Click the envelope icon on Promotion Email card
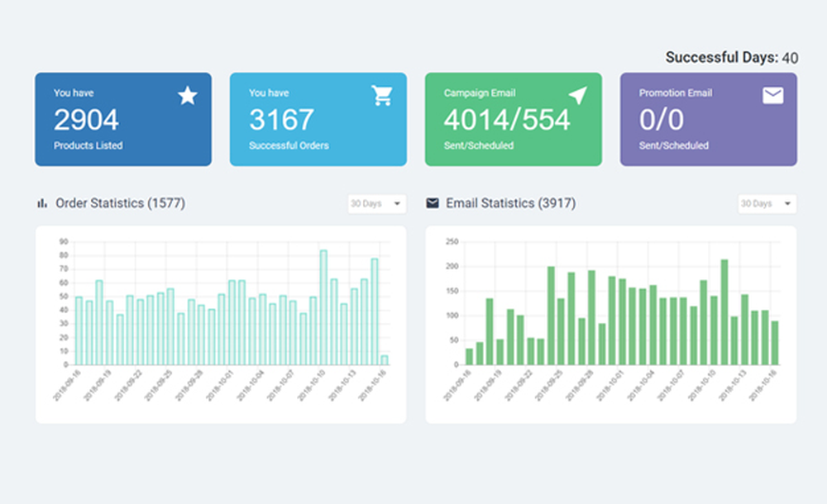The width and height of the screenshot is (827, 504). point(772,95)
